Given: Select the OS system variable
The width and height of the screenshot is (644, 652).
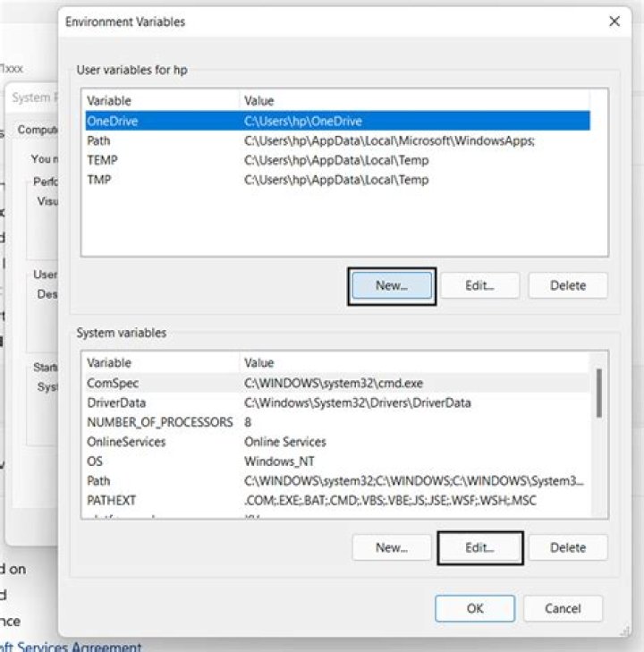Looking at the screenshot, I should 337,461.
